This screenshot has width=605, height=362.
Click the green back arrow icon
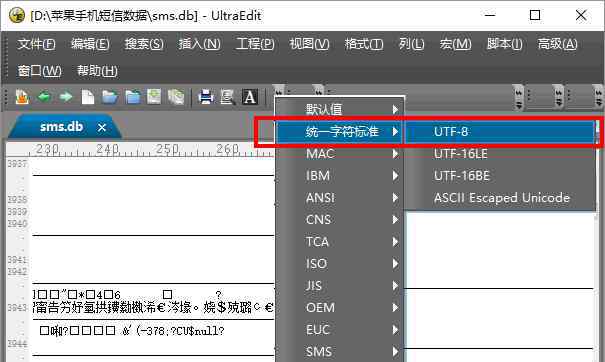pyautogui.click(x=44, y=96)
